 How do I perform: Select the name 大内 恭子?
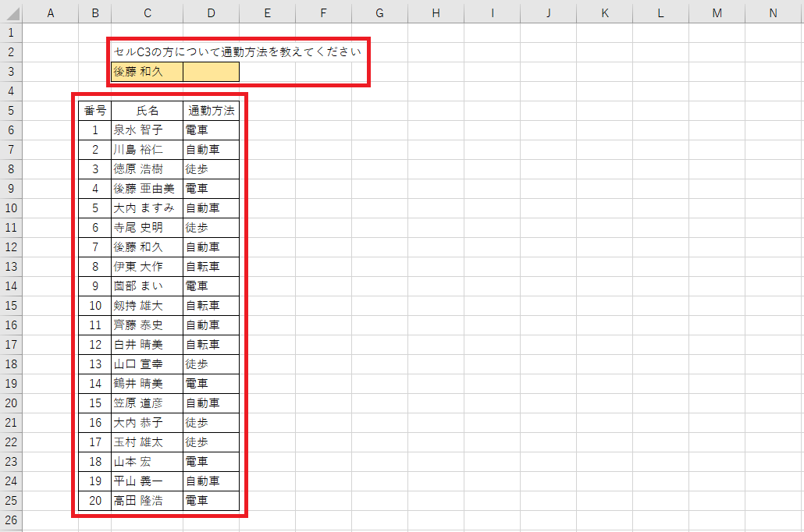[138, 422]
